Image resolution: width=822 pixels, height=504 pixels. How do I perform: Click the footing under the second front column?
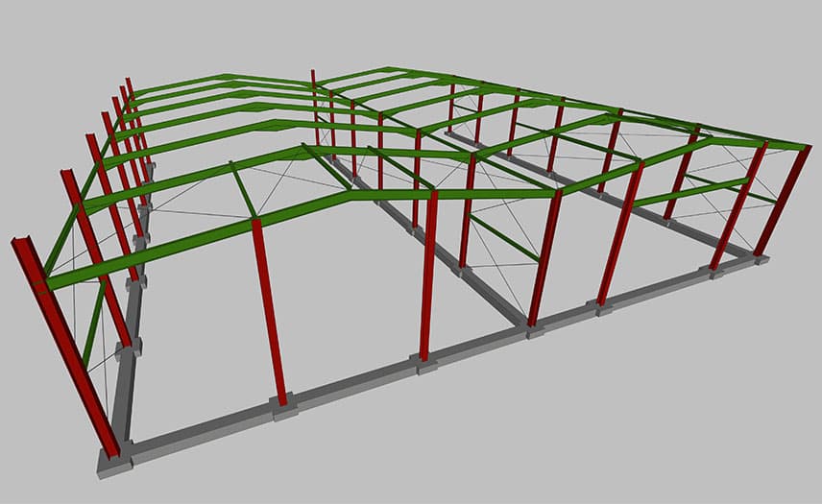tap(283, 409)
